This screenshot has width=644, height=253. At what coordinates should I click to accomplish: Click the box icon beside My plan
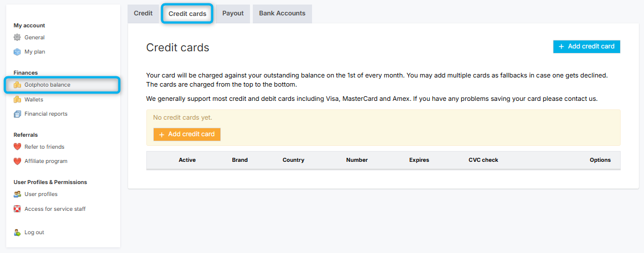17,52
